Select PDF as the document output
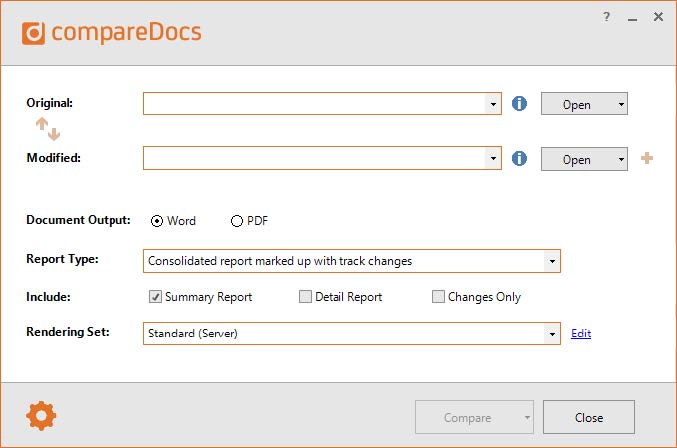This screenshot has width=677, height=448. pyautogui.click(x=237, y=221)
